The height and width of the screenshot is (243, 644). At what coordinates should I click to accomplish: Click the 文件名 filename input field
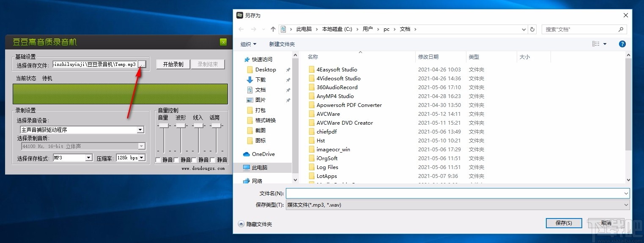coord(458,193)
